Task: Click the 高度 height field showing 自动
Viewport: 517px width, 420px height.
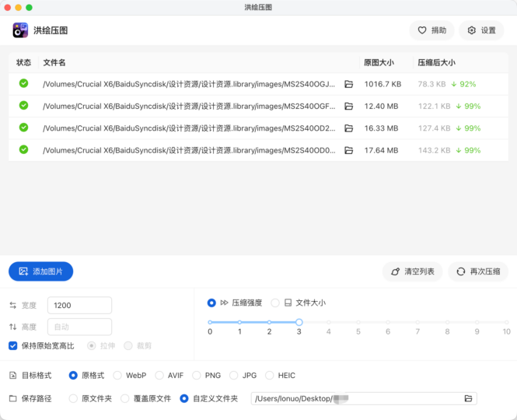Action: [x=79, y=327]
